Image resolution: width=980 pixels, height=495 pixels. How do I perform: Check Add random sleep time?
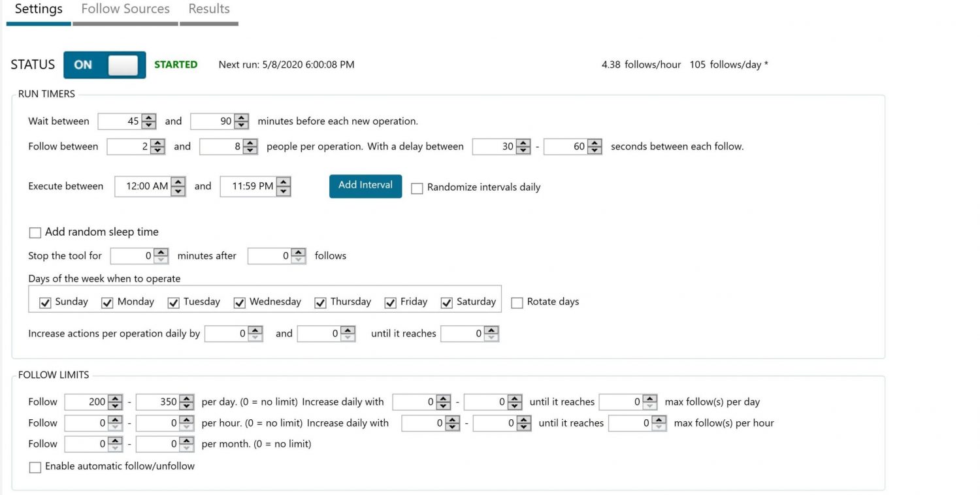point(35,232)
